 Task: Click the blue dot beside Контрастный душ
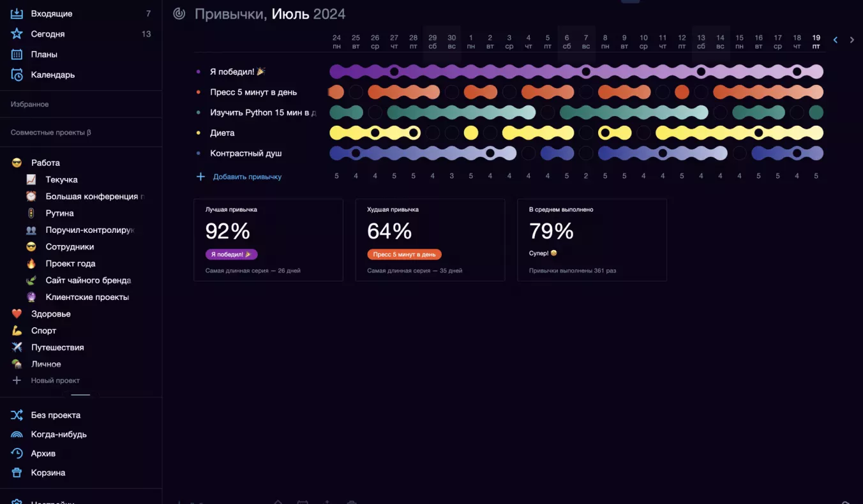click(x=199, y=153)
